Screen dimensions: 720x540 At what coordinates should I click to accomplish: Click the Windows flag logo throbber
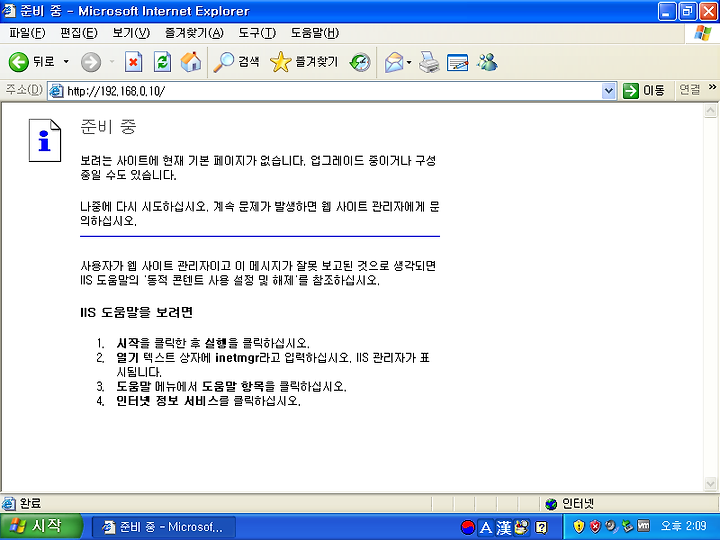[x=703, y=33]
